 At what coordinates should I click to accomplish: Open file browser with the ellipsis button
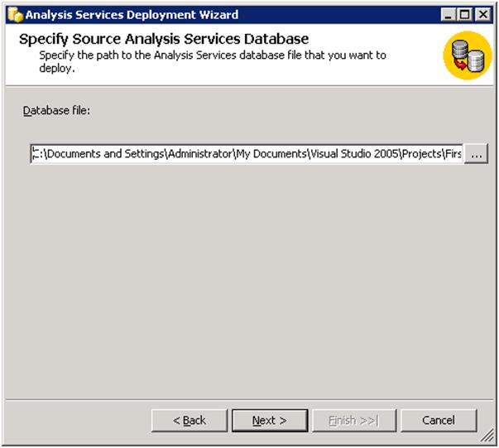point(476,154)
